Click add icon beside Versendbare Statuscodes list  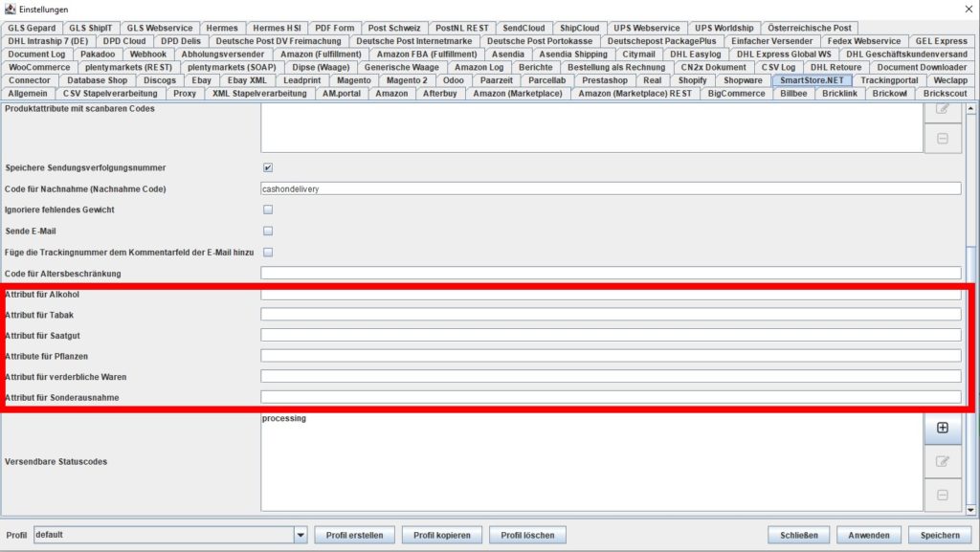(x=943, y=428)
